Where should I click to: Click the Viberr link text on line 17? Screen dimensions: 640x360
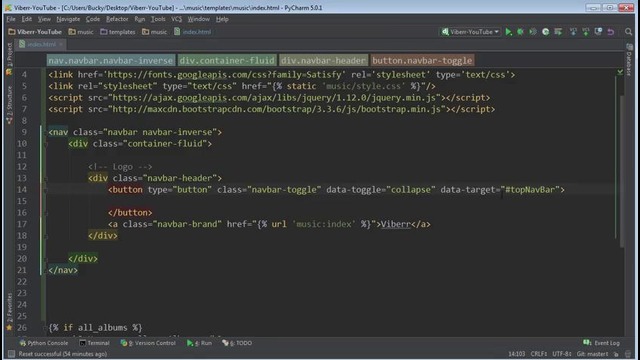[396, 224]
